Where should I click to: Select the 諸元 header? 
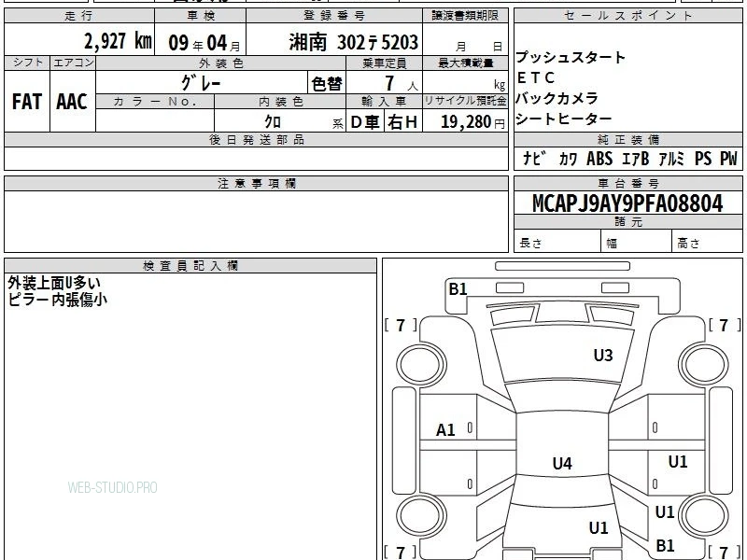(x=627, y=221)
